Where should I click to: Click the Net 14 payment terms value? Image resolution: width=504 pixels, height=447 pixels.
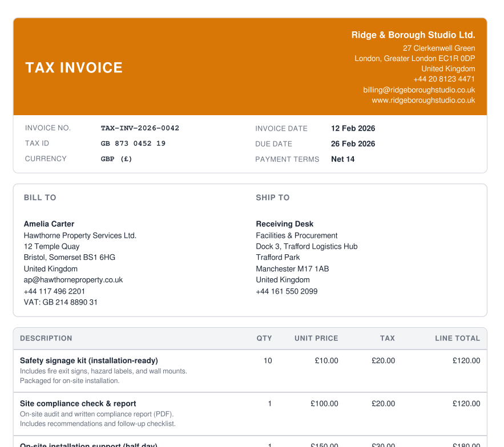(342, 160)
